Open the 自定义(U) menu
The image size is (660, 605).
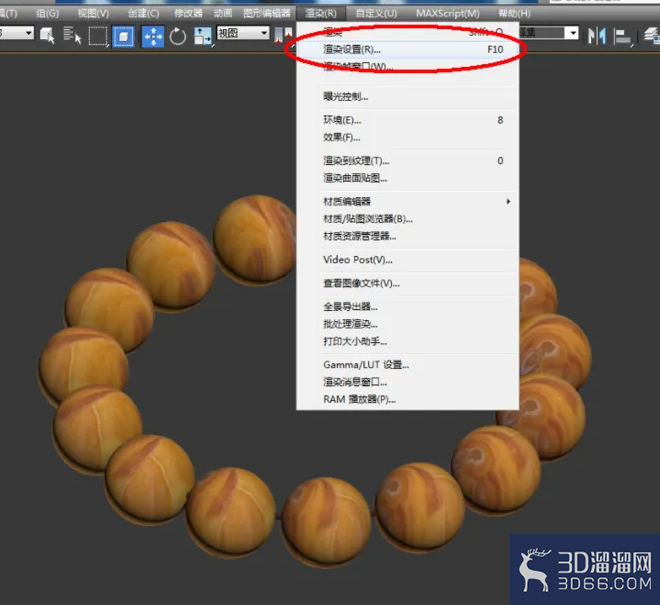pos(376,13)
